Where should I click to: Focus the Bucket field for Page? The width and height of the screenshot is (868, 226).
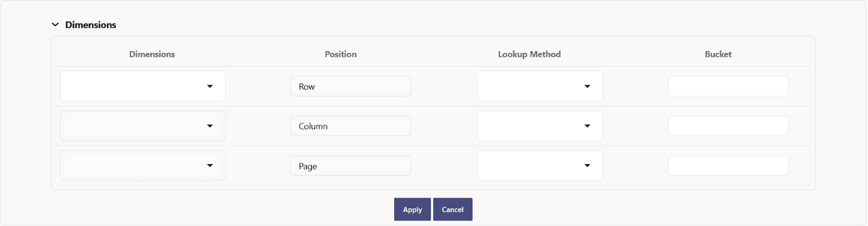pos(728,165)
